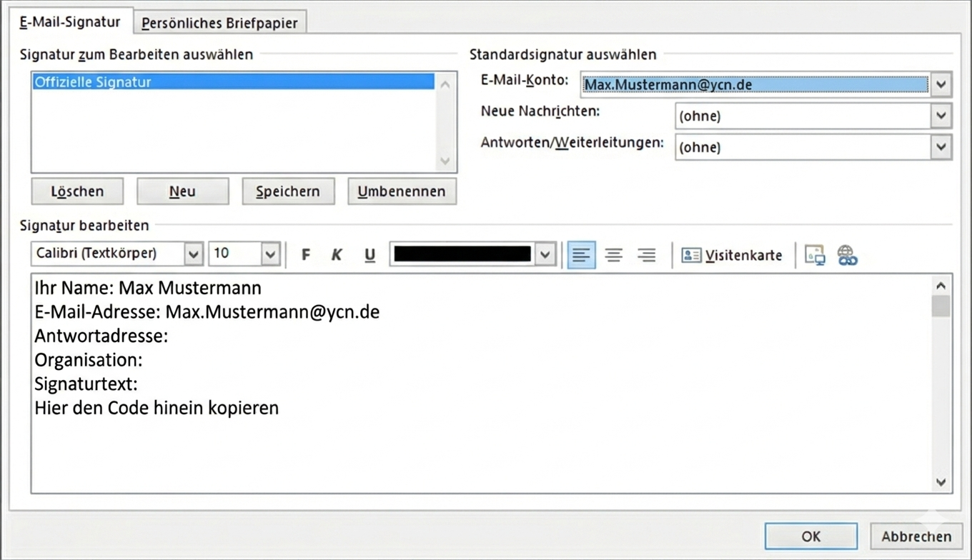Align signature text right
This screenshot has width=972, height=560.
coord(647,255)
